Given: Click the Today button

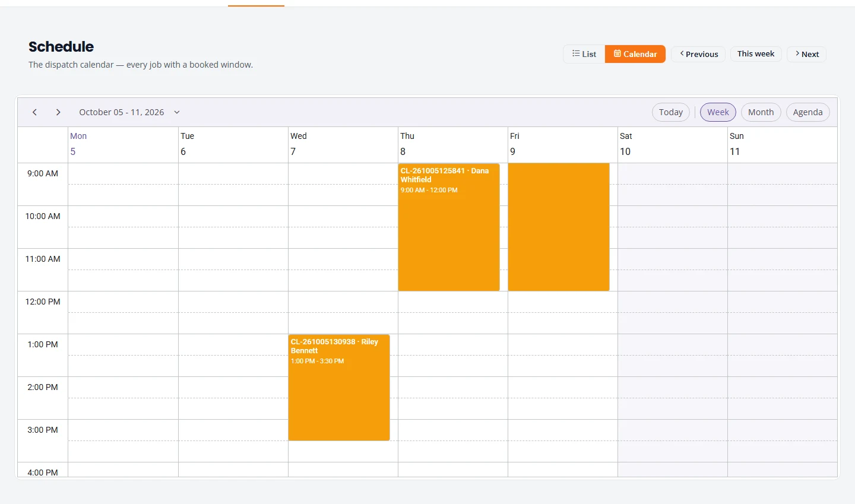Looking at the screenshot, I should pyautogui.click(x=671, y=112).
